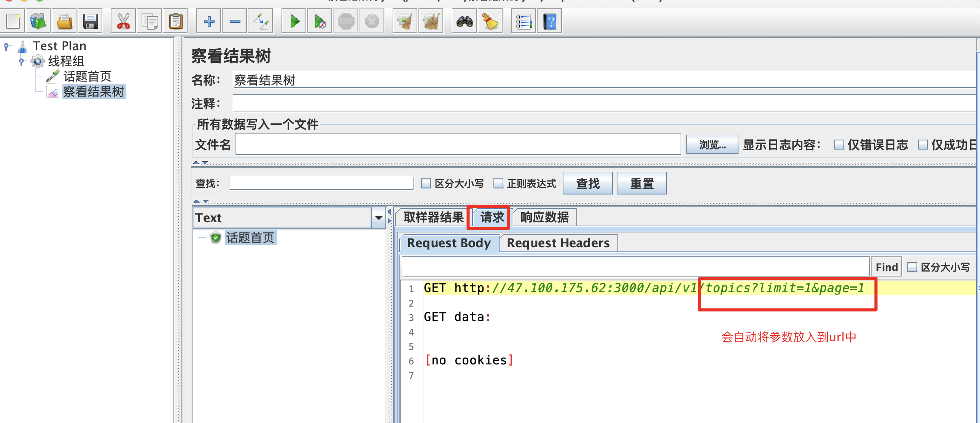
Task: Open the Request Headers tab
Action: (558, 243)
